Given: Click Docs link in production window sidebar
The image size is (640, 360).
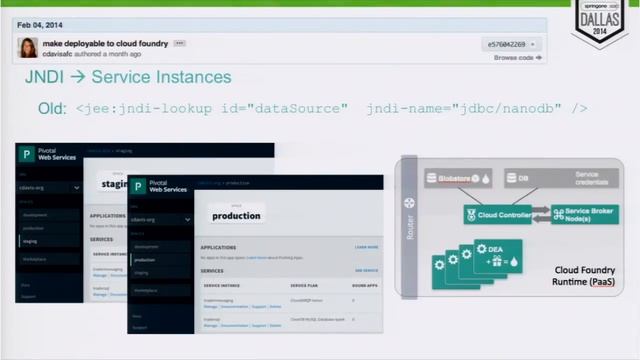Looking at the screenshot, I should 137,316.
